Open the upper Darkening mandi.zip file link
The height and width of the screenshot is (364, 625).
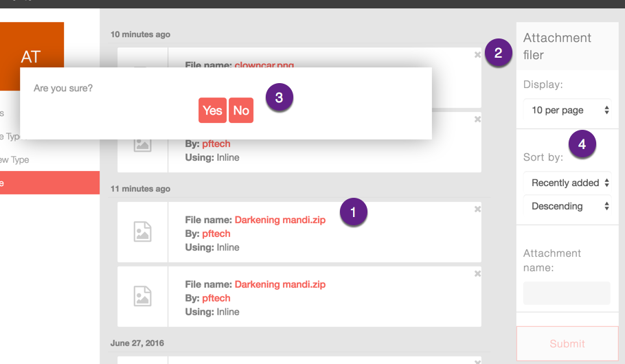(x=280, y=220)
